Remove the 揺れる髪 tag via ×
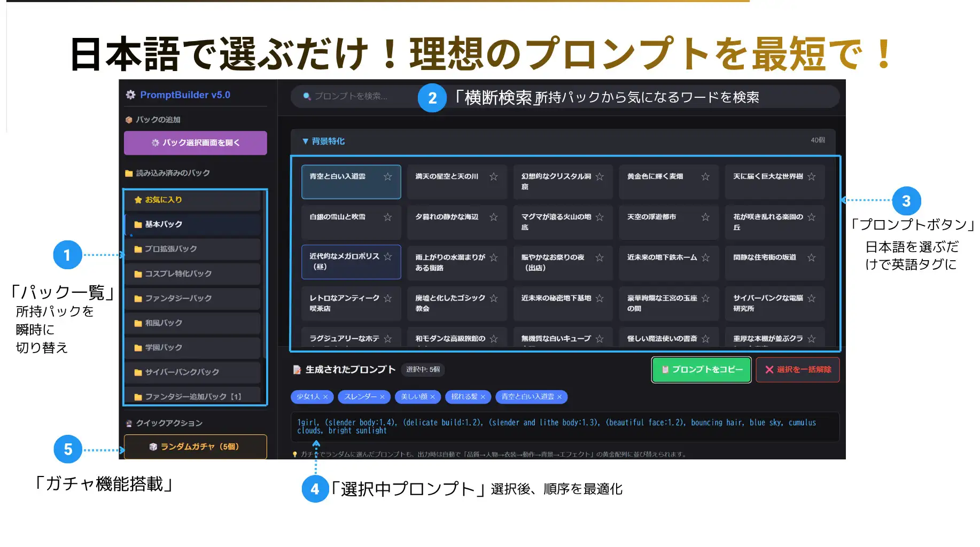 coord(483,397)
